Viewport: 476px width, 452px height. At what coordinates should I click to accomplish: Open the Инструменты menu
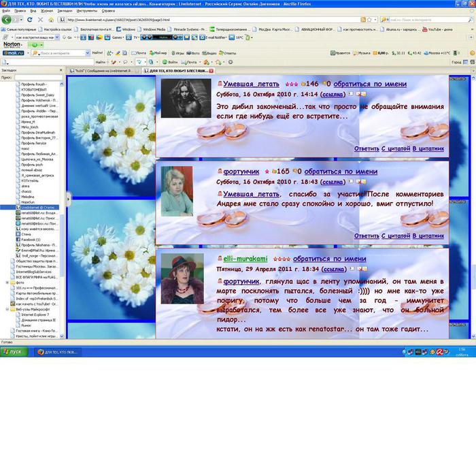tap(87, 11)
